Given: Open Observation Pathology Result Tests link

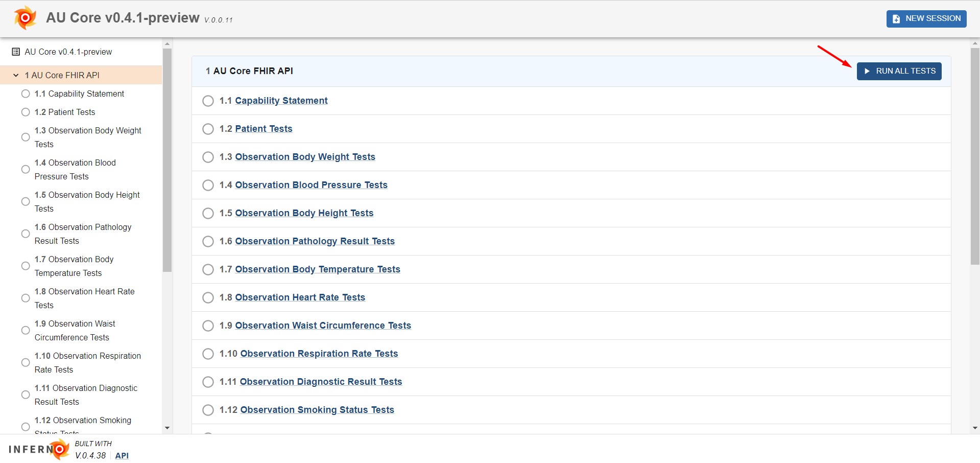Looking at the screenshot, I should (315, 241).
